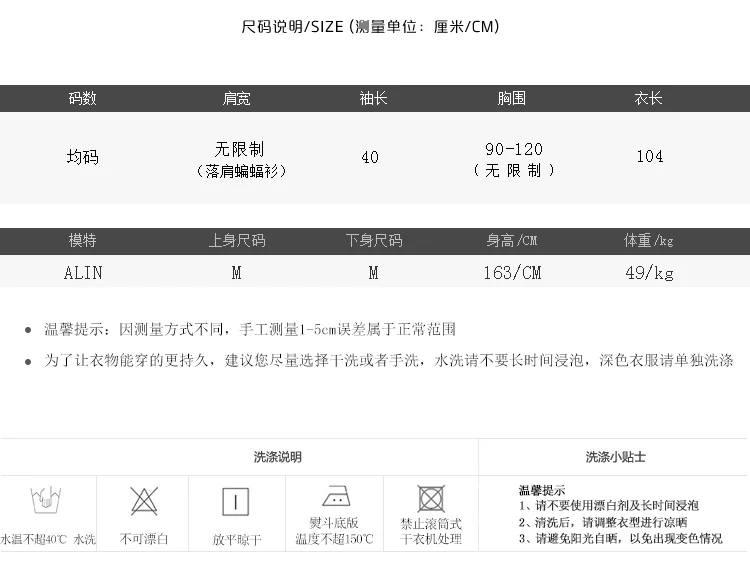Image resolution: width=750 pixels, height=582 pixels.
Task: Select the 袖长 column header
Action: click(x=373, y=99)
